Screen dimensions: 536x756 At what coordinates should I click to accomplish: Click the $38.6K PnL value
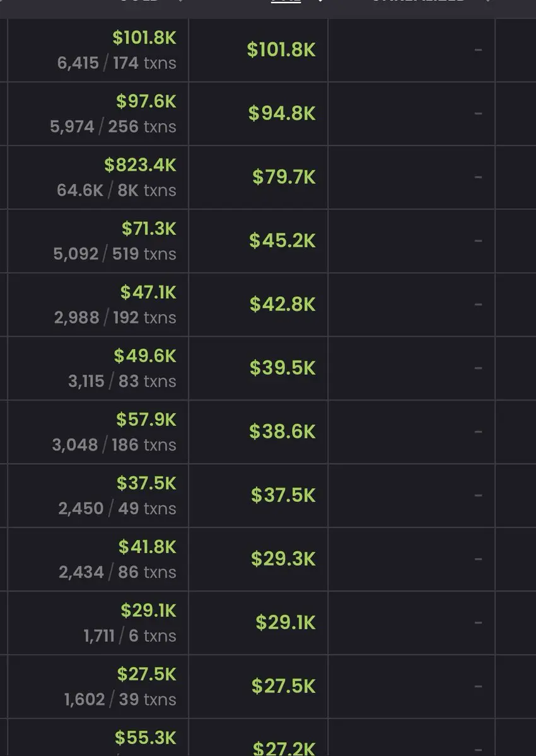282,432
